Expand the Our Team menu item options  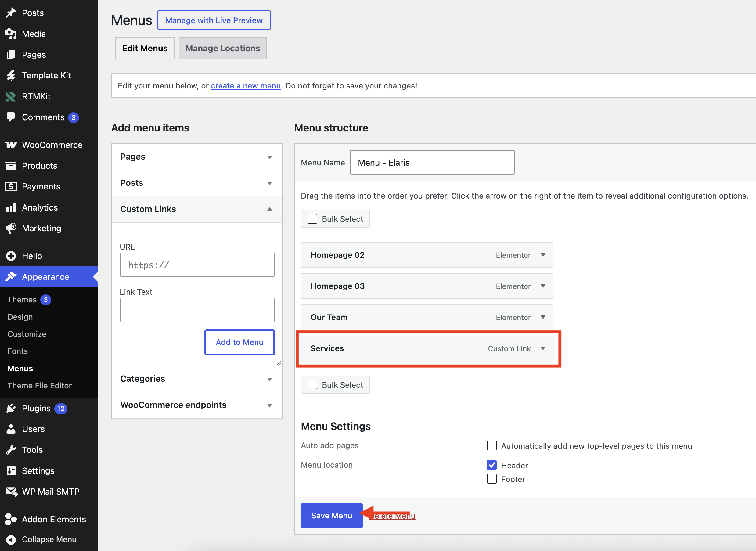coord(543,317)
